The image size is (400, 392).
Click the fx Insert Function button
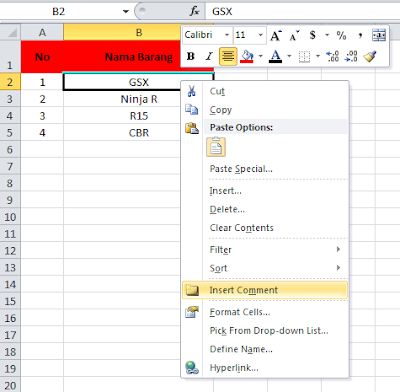pos(194,11)
